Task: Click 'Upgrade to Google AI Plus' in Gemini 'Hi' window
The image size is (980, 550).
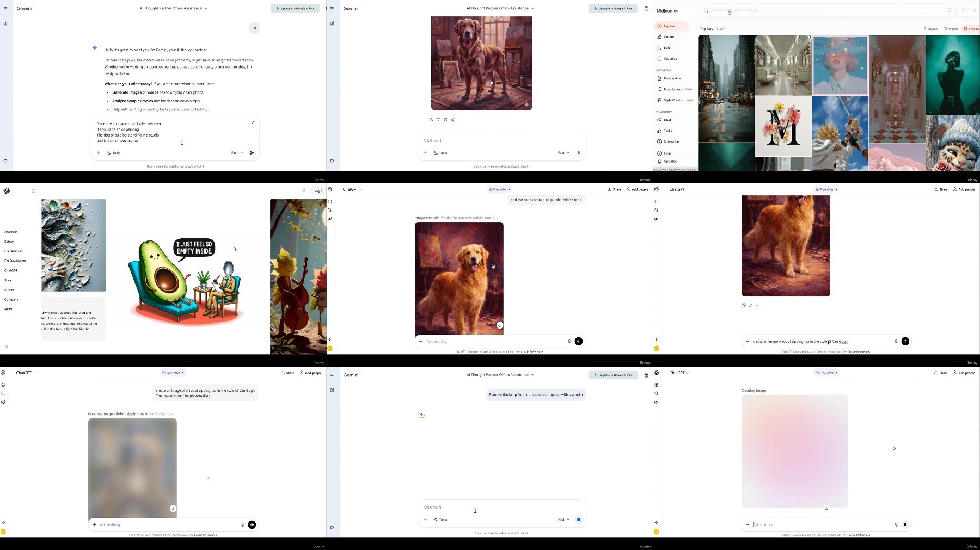Action: click(295, 9)
